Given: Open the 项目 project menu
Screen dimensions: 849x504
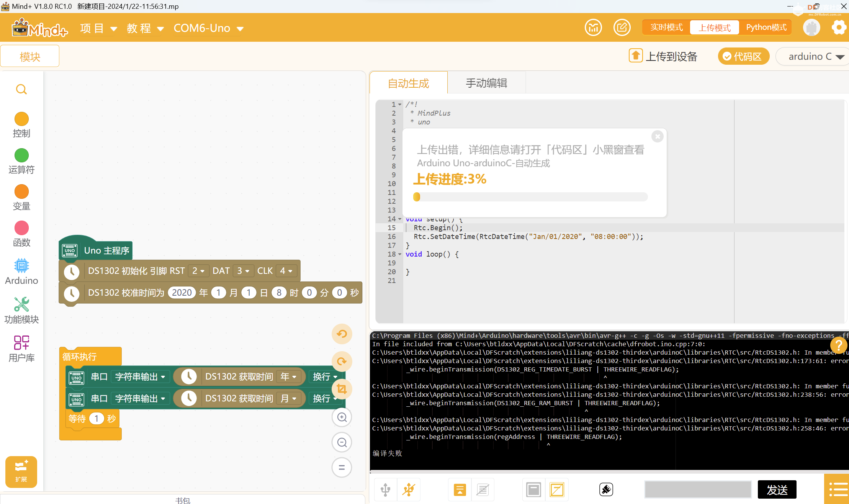Looking at the screenshot, I should (98, 28).
